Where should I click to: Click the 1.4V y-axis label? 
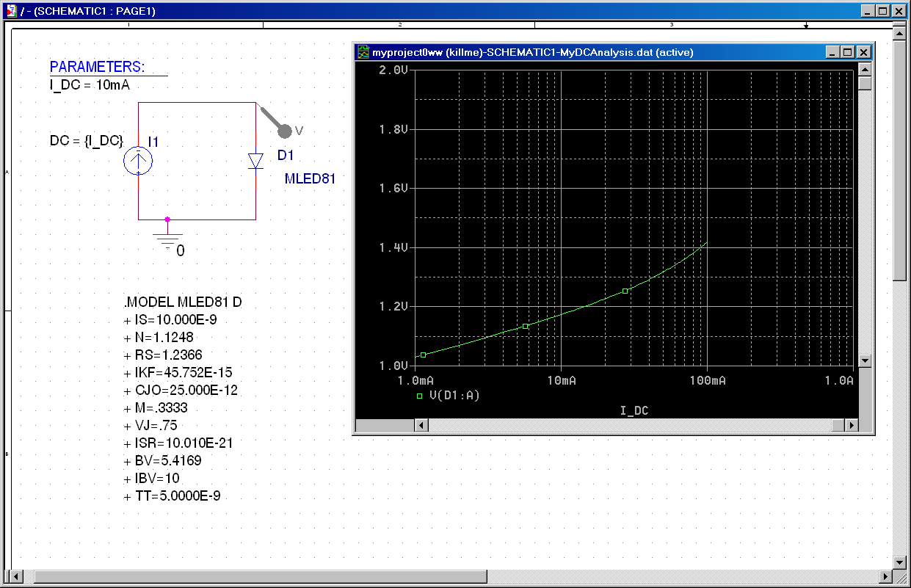click(x=393, y=247)
